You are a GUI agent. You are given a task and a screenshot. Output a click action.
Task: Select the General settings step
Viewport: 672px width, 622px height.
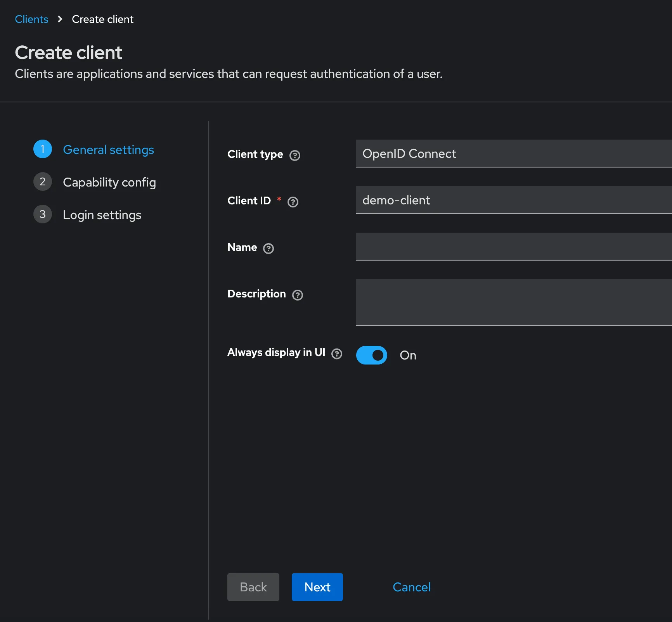(x=109, y=150)
